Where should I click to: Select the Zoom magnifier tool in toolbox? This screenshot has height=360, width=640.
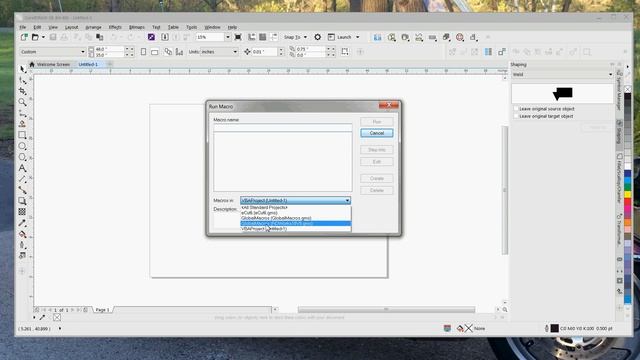(22, 102)
